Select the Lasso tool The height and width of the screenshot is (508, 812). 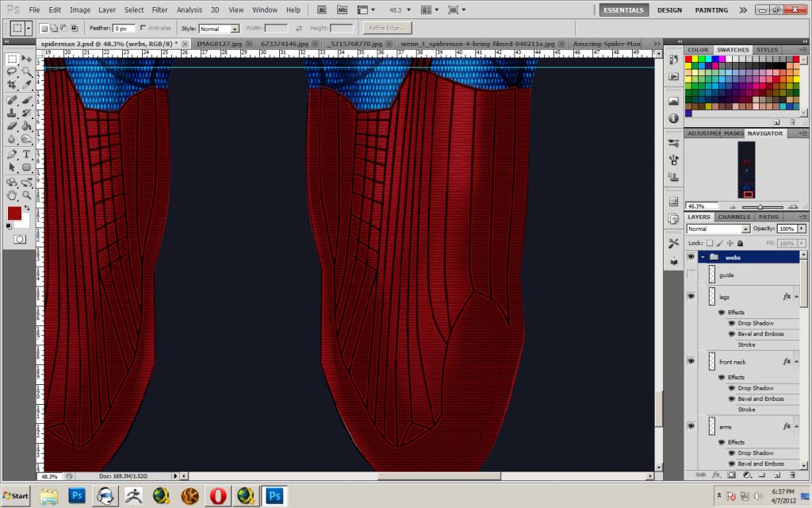click(12, 71)
